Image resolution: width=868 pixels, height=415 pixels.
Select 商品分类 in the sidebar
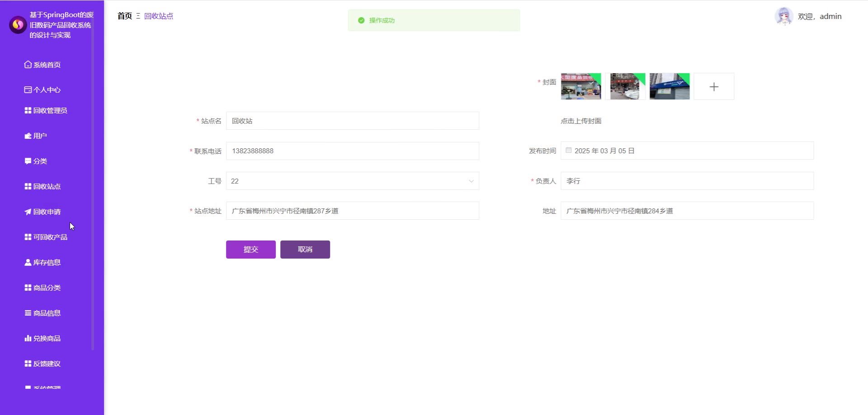tap(43, 288)
